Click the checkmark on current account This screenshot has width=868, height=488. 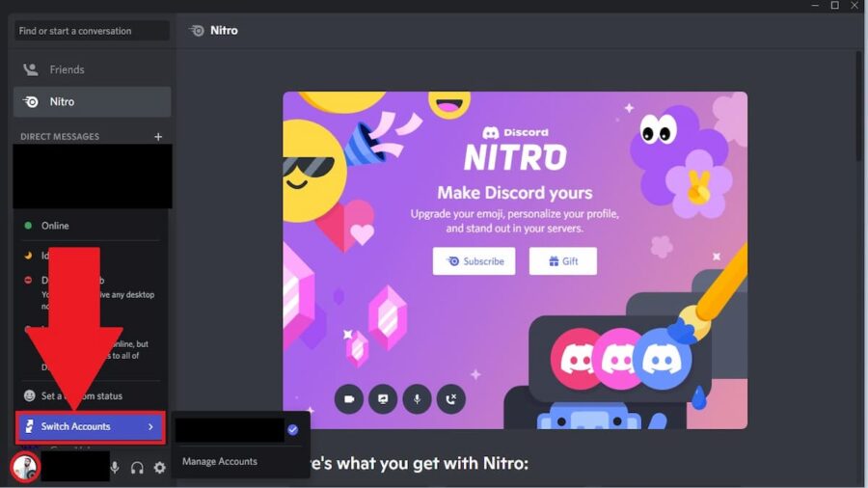(293, 430)
